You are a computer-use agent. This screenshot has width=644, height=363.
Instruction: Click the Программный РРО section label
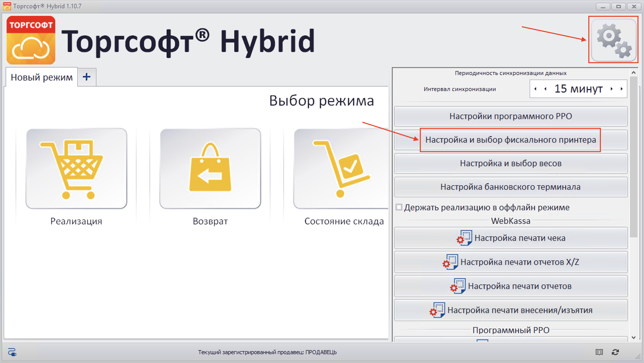(x=511, y=330)
